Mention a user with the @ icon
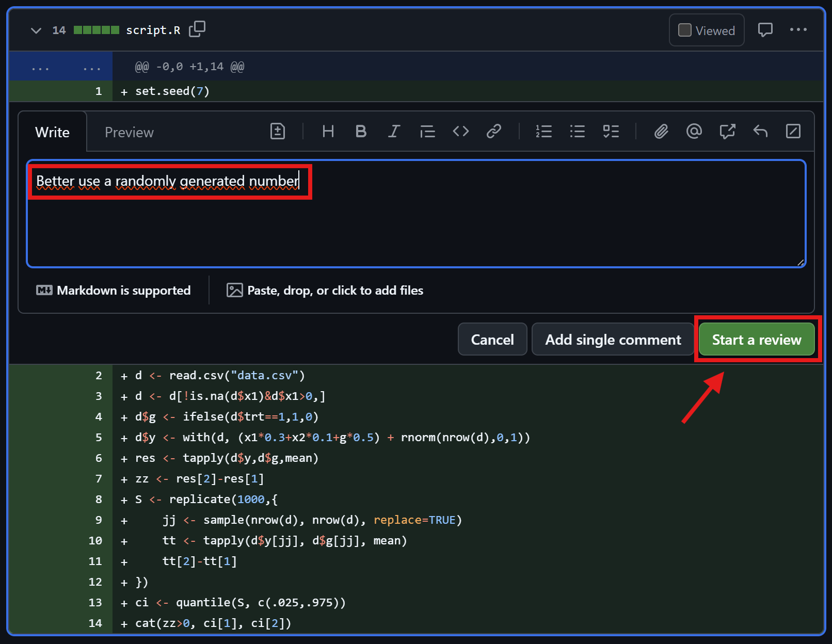Viewport: 832px width, 644px height. point(694,132)
